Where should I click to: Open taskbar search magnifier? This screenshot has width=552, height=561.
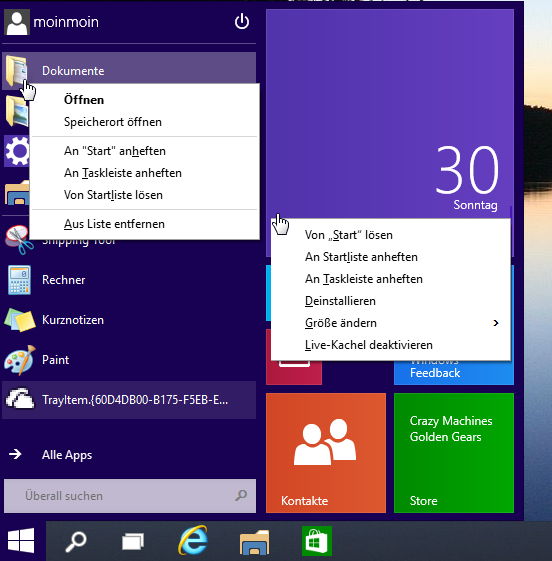(75, 541)
